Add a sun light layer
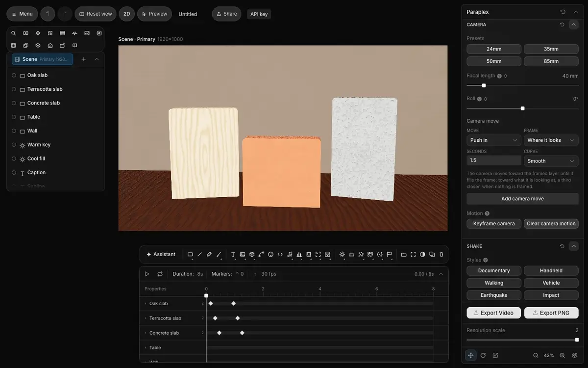The height and width of the screenshot is (368, 588). tap(342, 254)
